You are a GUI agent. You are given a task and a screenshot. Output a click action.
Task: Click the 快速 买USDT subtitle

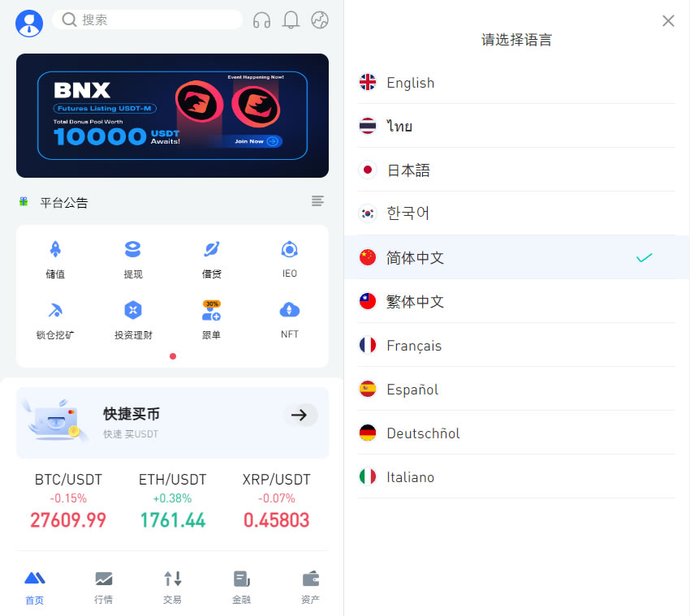131,434
